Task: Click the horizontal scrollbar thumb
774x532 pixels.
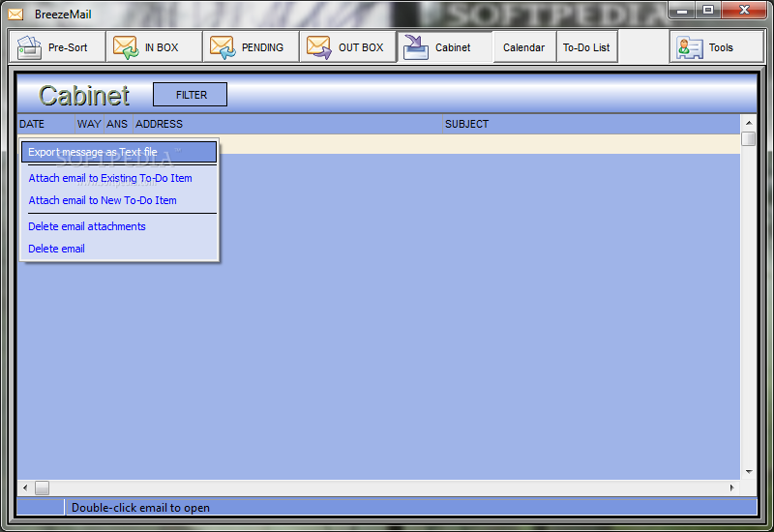Action: [x=42, y=488]
